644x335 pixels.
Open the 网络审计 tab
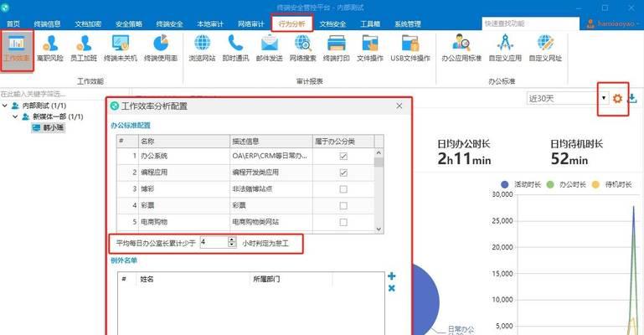point(250,23)
